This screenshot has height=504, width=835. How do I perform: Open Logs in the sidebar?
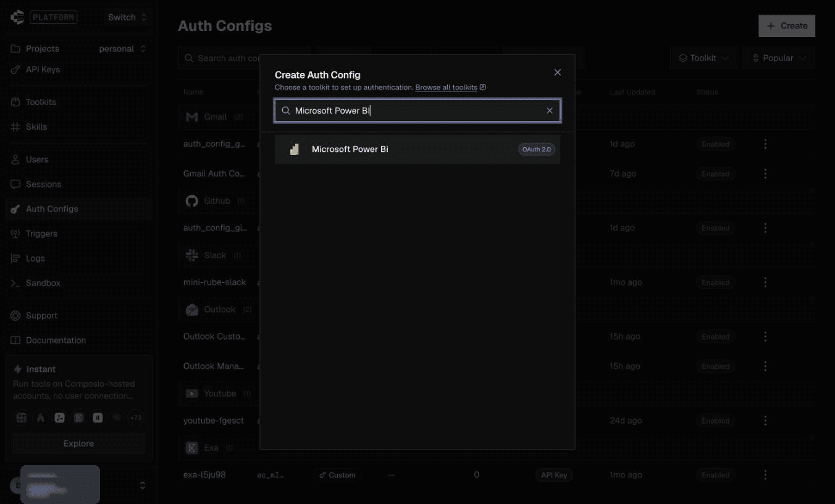tap(35, 258)
